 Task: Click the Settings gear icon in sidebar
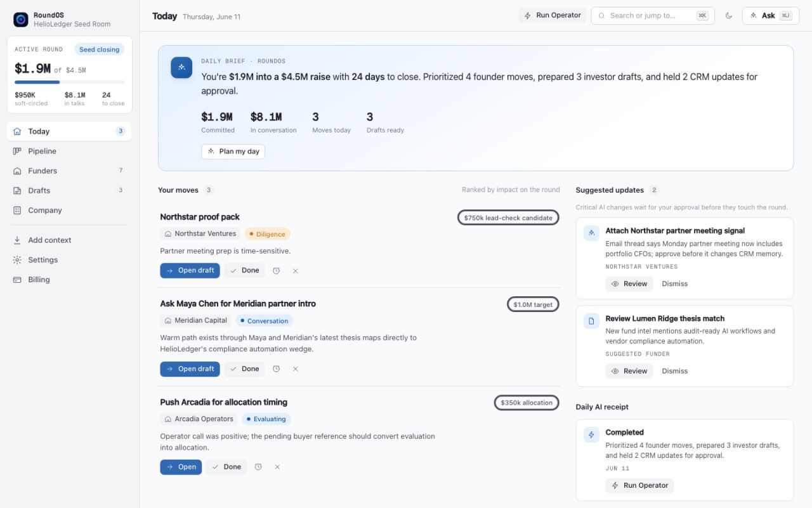(17, 260)
